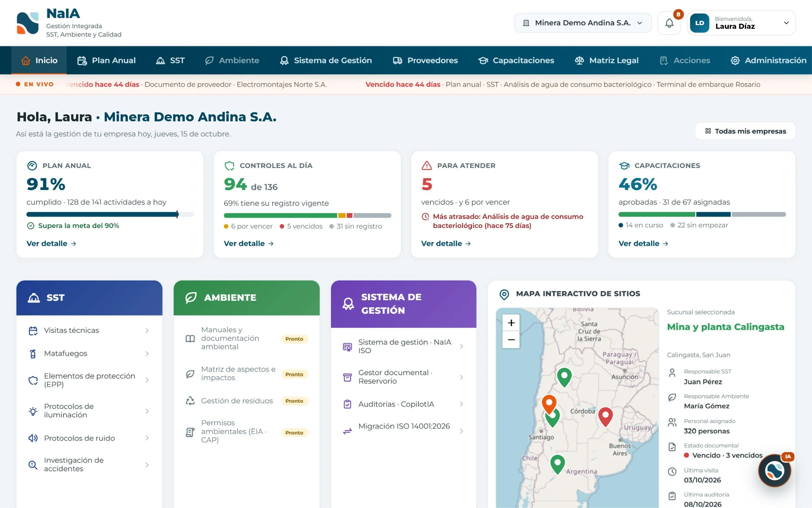Open Investigación de accidentes item

click(x=89, y=465)
